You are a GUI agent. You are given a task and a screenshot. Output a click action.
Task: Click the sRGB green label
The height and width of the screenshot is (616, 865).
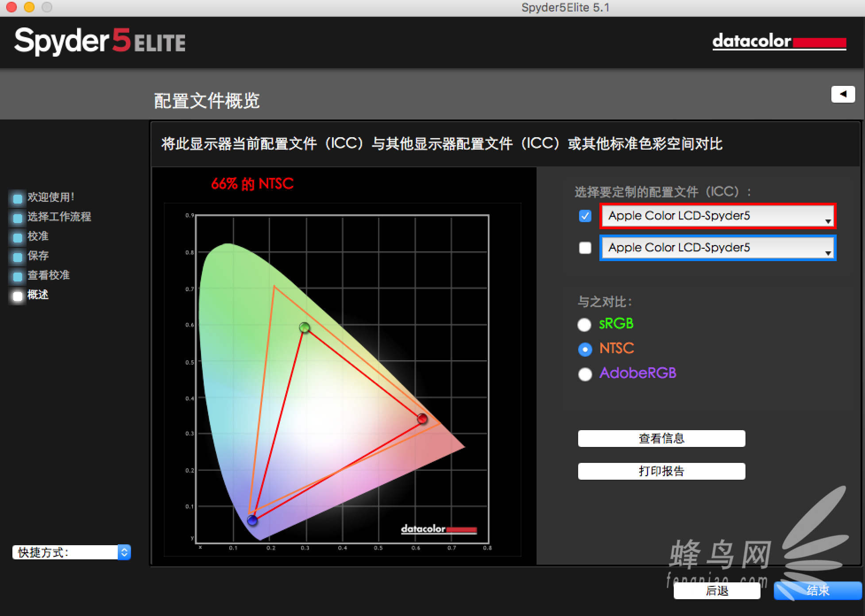click(x=616, y=323)
